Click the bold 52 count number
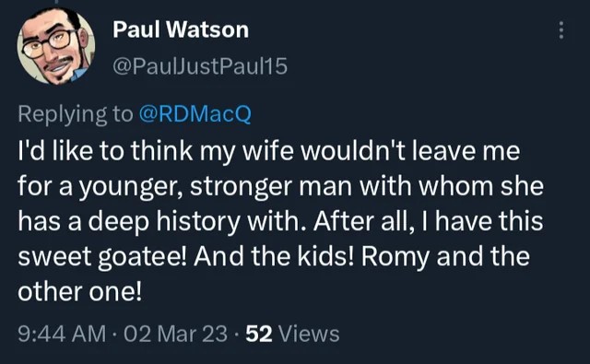Image resolution: width=590 pixels, height=364 pixels. 259,334
